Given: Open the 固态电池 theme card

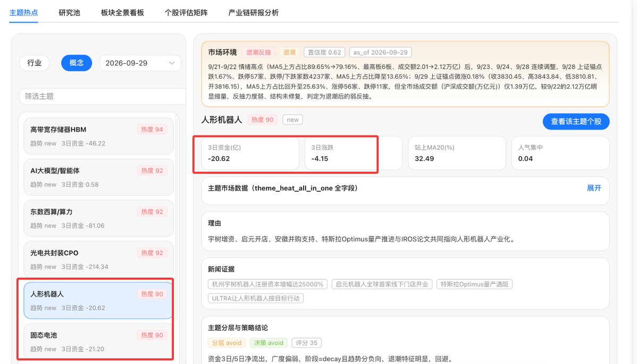Looking at the screenshot, I should point(99,342).
